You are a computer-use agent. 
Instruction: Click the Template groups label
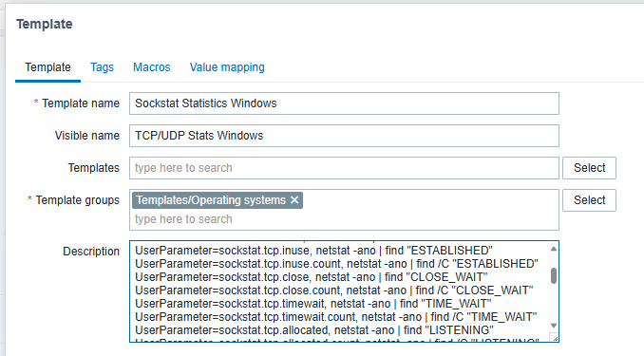tap(77, 200)
